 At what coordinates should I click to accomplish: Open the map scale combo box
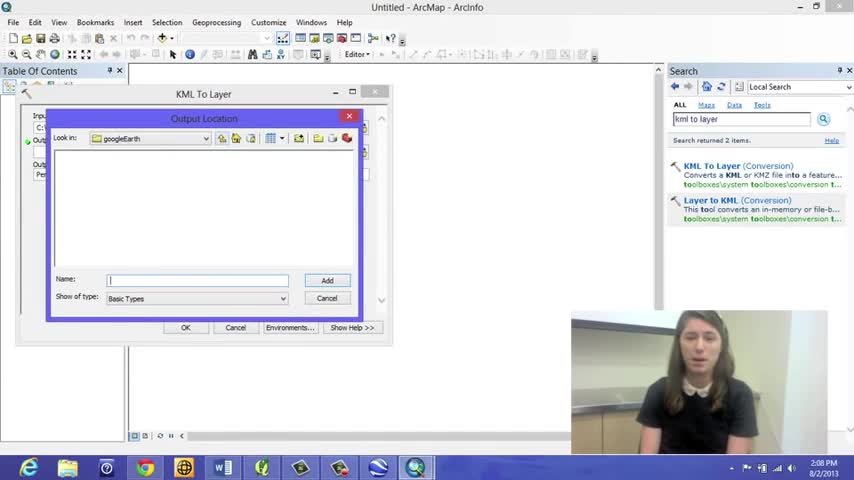(226, 38)
